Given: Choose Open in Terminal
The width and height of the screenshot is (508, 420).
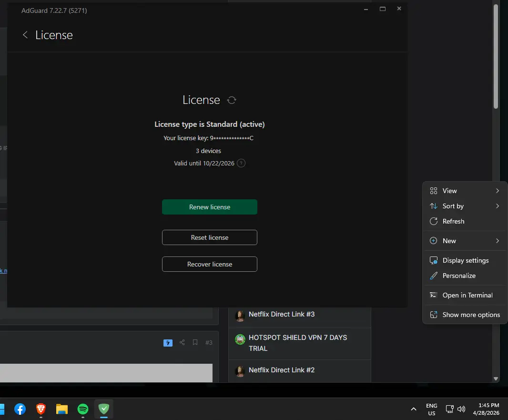Looking at the screenshot, I should coord(465,295).
